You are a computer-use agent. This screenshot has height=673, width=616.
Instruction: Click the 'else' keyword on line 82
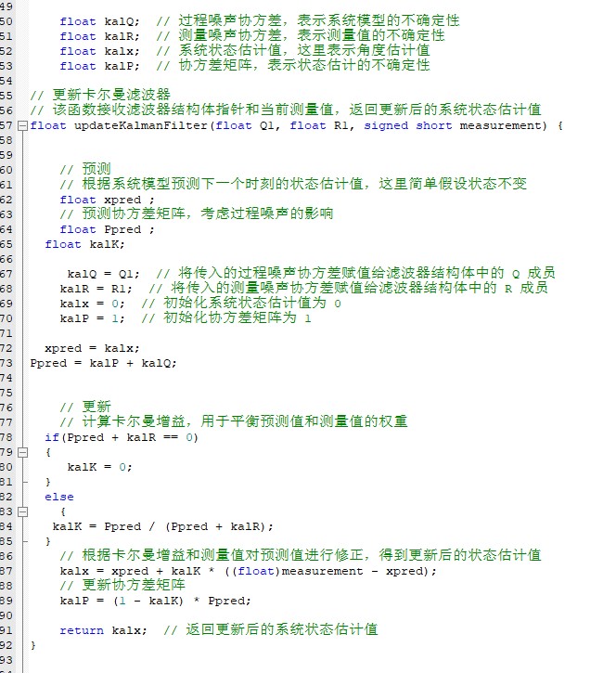pyautogui.click(x=59, y=497)
